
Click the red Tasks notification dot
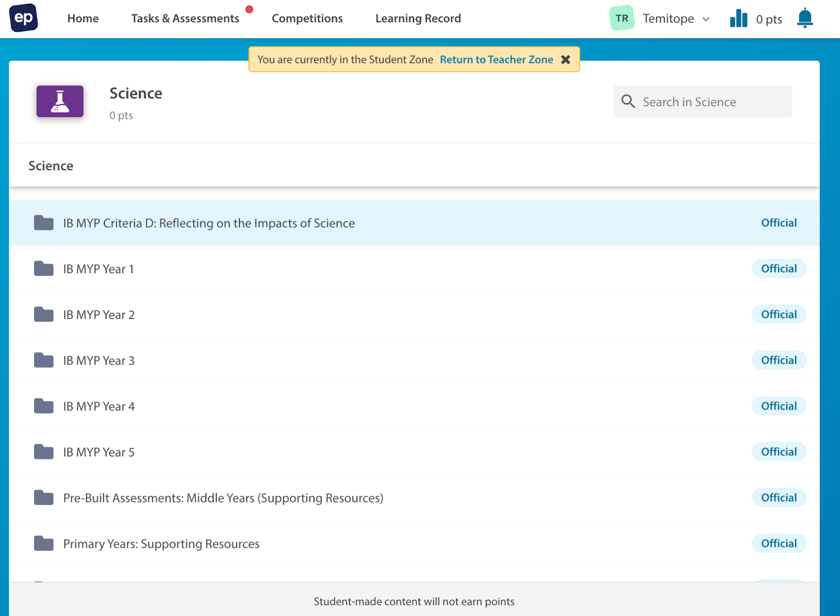coord(249,9)
